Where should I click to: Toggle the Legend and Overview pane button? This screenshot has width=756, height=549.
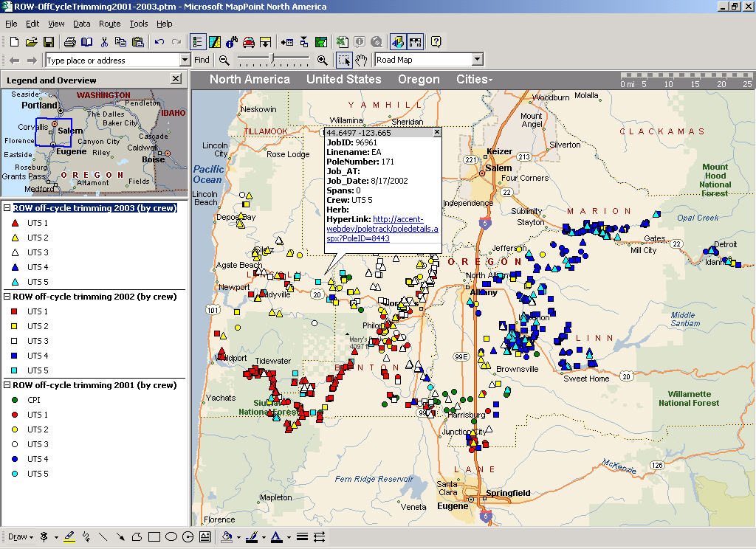[x=198, y=42]
